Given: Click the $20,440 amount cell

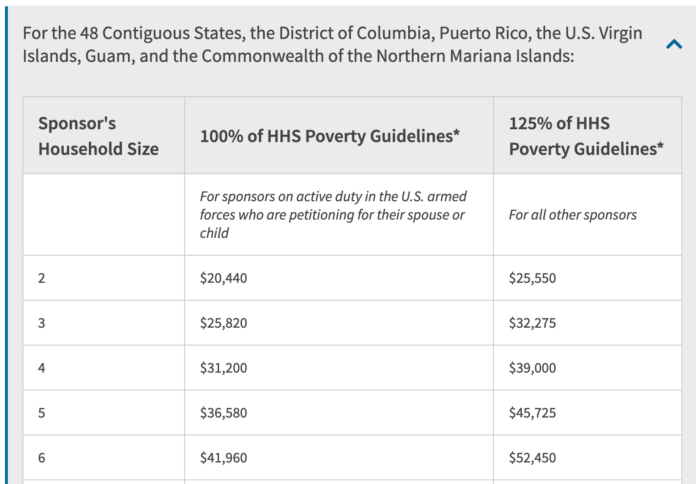Looking at the screenshot, I should [x=224, y=278].
